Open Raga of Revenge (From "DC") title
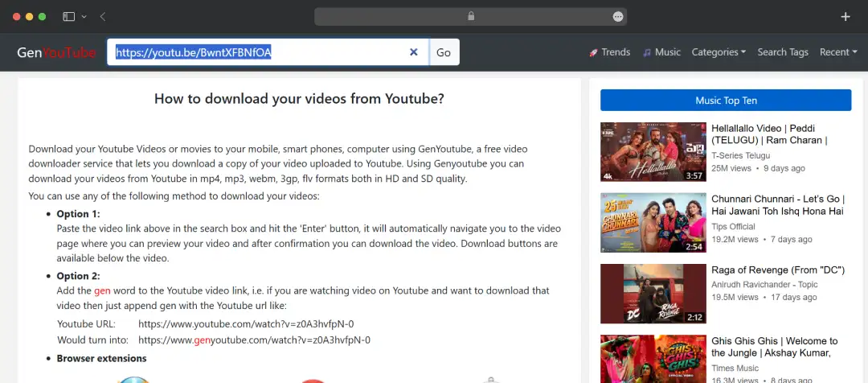Viewport: 868px width, 383px height. coord(778,270)
